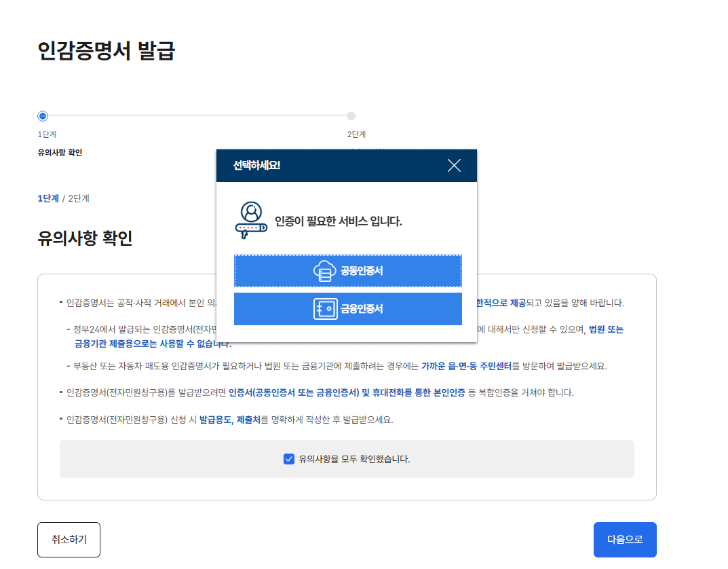Select the 공동인증서 authentication option
728x569 pixels.
(347, 270)
